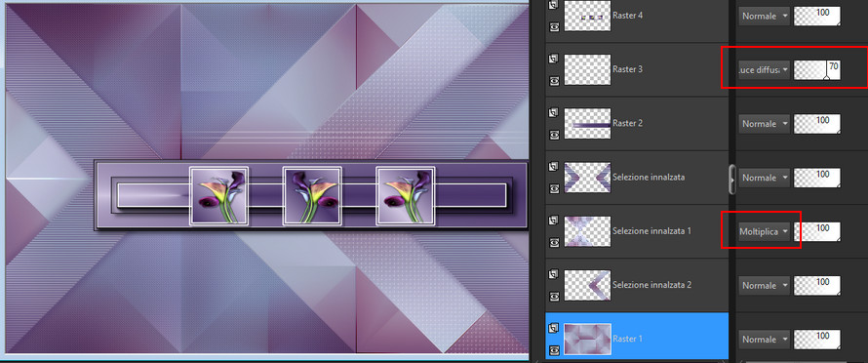Click the 'Selezione innalzata' layer name
Viewport: 868px width, 363px height.
click(x=649, y=178)
